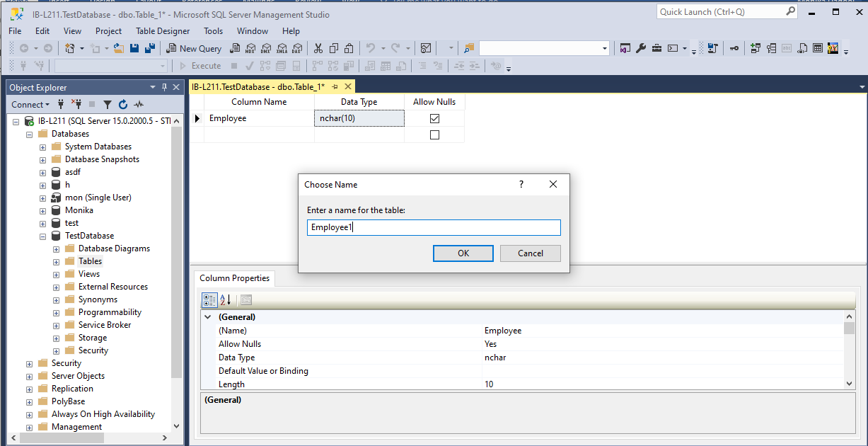Open the Tools menu

(213, 30)
